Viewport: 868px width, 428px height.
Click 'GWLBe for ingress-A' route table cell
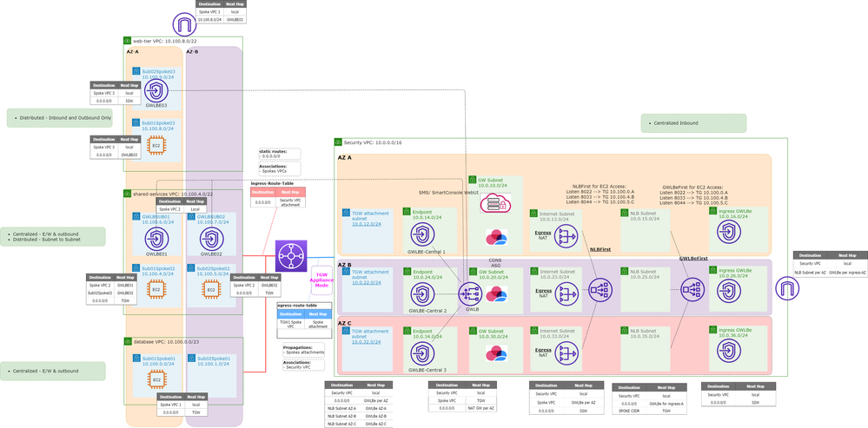pos(666,404)
